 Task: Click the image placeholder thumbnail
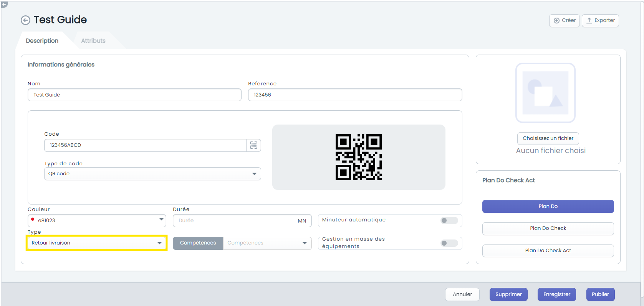[x=545, y=93]
